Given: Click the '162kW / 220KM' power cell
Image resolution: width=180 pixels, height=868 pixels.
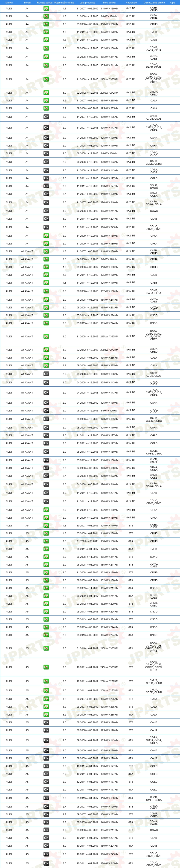Looking at the screenshot, I should [110, 604].
